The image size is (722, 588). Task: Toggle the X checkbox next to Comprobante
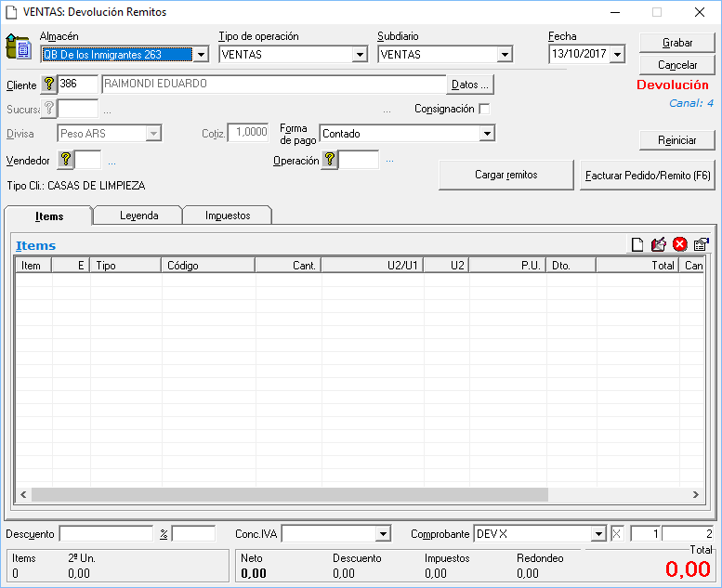[618, 533]
